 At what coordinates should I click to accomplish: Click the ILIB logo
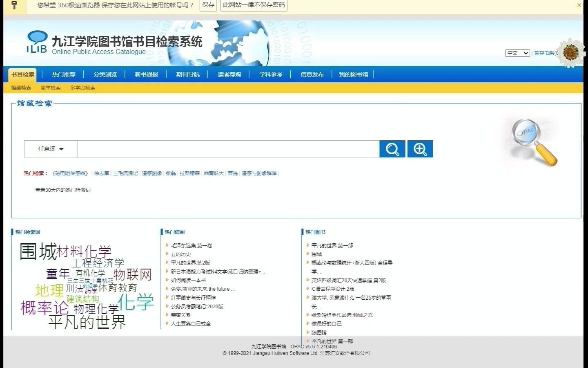tap(37, 42)
